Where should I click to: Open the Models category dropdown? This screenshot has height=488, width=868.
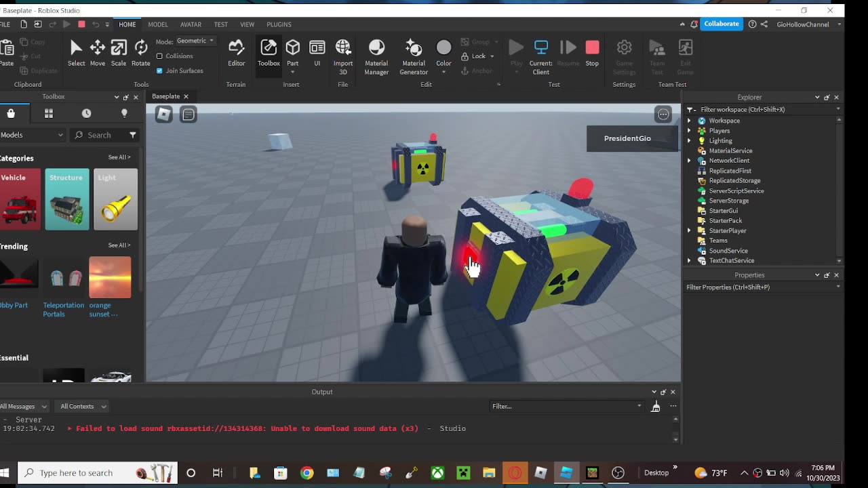pyautogui.click(x=32, y=135)
